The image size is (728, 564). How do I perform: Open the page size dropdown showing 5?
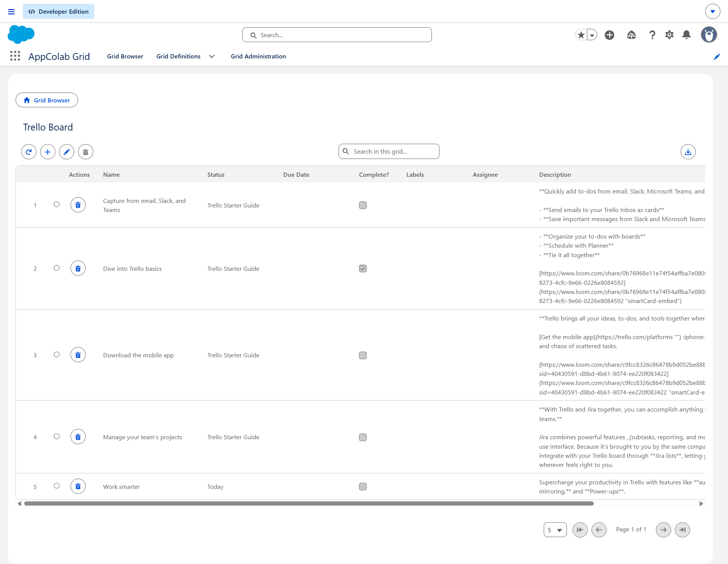pos(555,530)
